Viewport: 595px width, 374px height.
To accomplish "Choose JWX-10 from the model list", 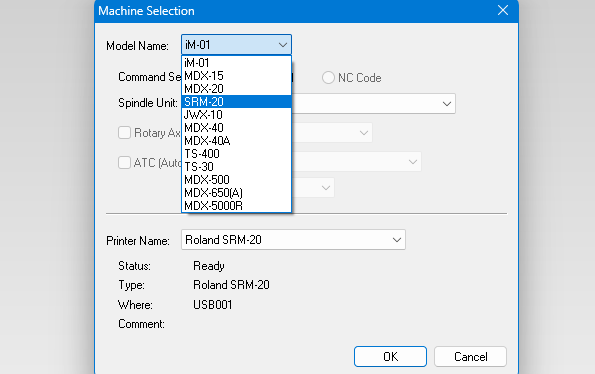I will click(236, 115).
